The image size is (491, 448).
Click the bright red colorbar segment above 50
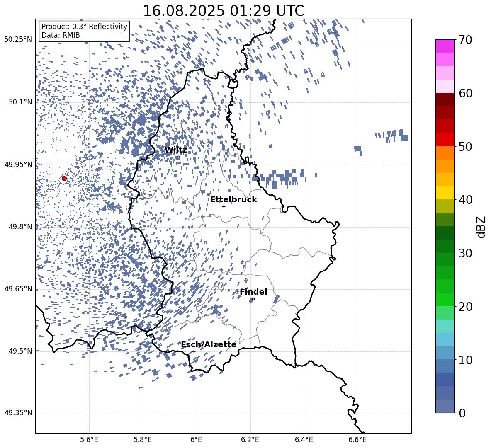[x=445, y=140]
